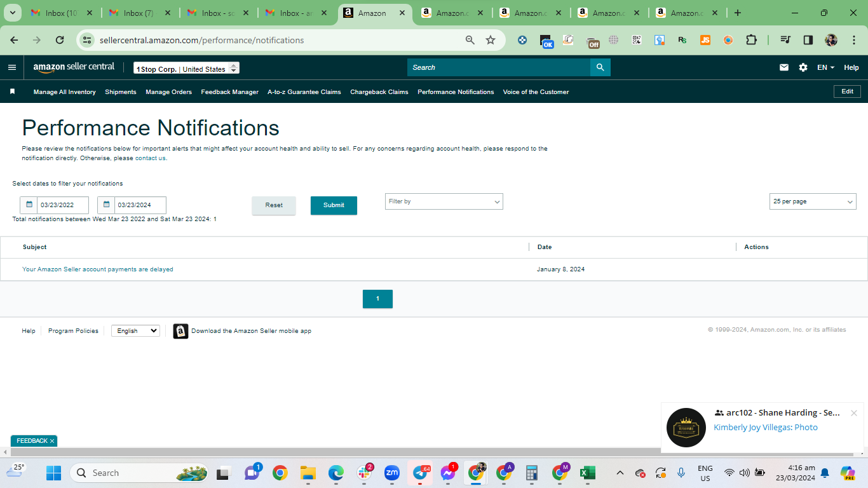Click the zoom magnifier icon in address bar
The height and width of the screenshot is (488, 868).
point(470,40)
